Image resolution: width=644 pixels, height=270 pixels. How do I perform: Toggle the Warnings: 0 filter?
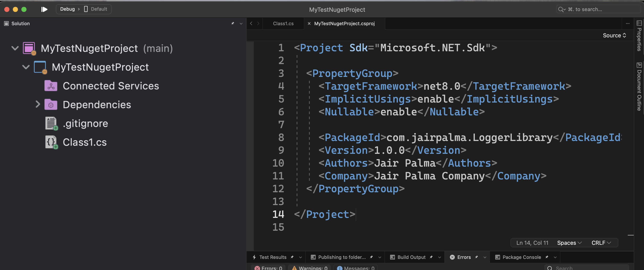(x=309, y=268)
